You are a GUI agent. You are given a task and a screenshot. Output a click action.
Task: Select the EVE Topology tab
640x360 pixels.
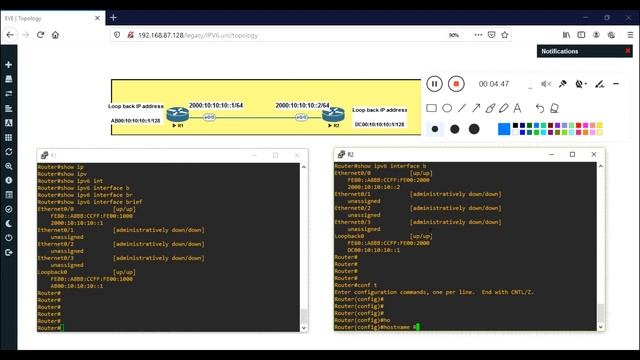pos(52,18)
